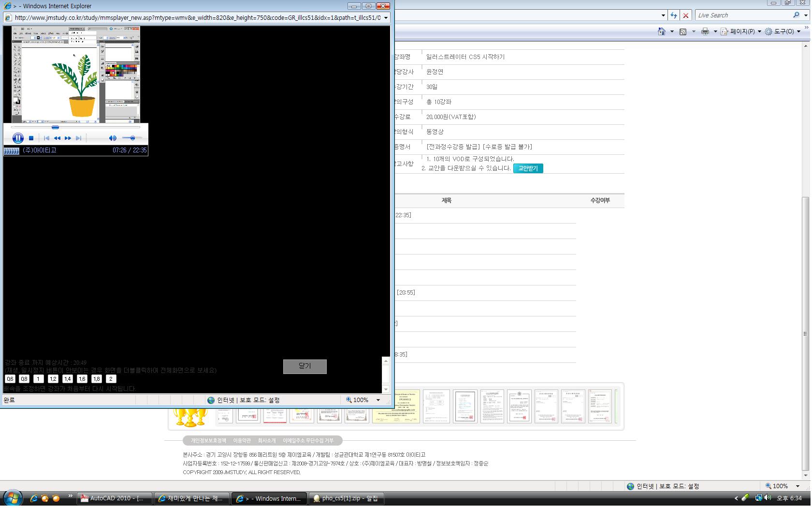812x508 pixels.
Task: Click the popup window URL address field
Action: pyautogui.click(x=197, y=18)
